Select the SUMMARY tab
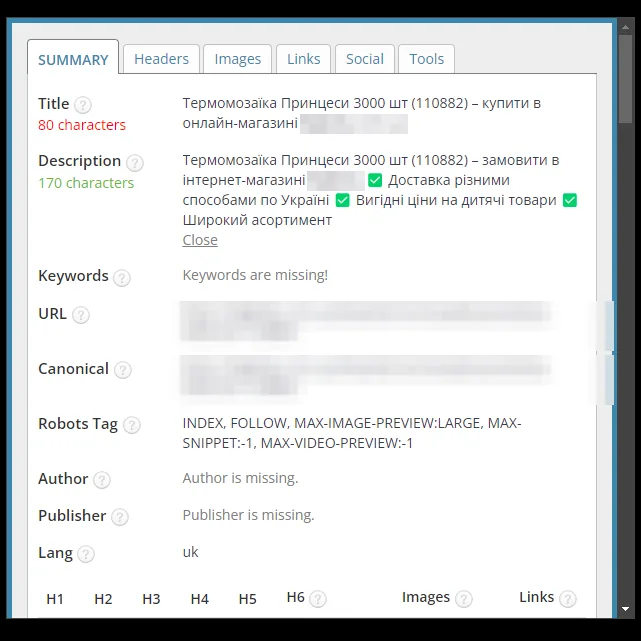Screen dimensions: 641x641 tap(73, 58)
